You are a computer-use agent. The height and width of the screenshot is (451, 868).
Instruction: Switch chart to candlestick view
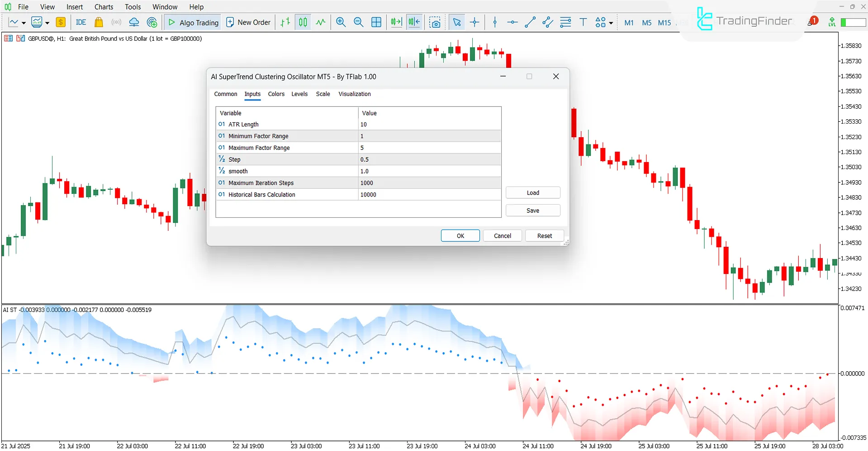[303, 22]
